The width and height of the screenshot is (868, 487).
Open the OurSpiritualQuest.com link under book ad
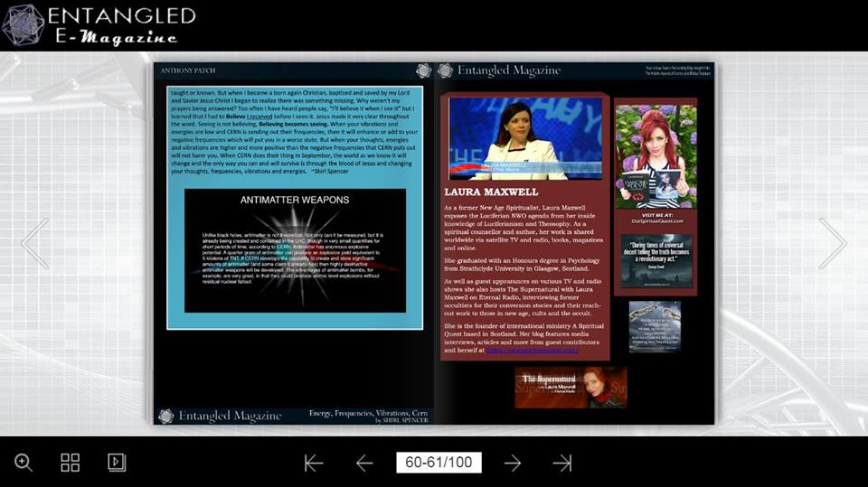(x=656, y=220)
